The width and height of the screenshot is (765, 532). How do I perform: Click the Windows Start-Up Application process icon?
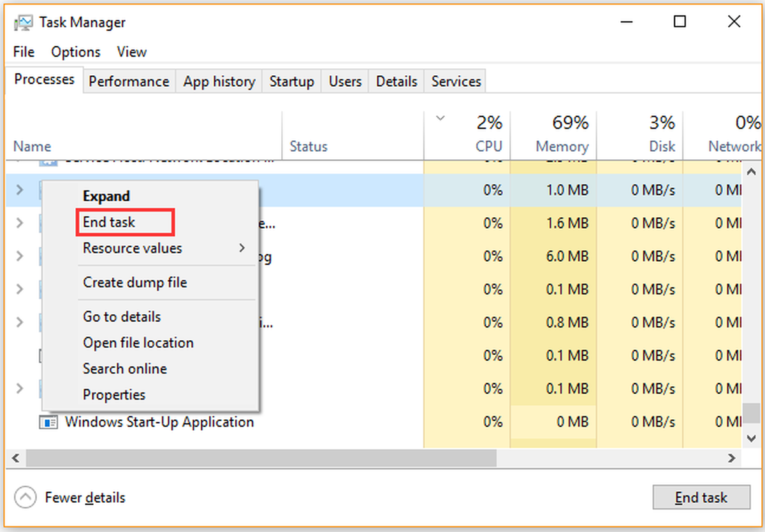(x=48, y=422)
